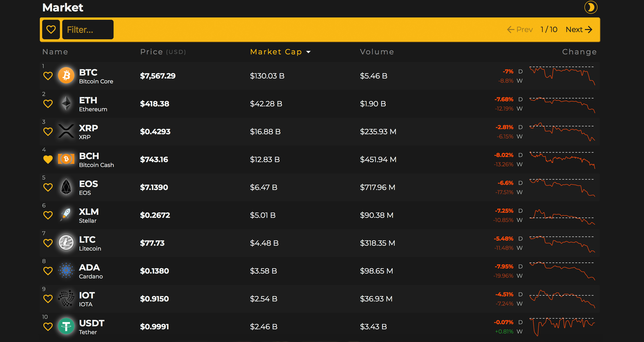Click the green Tether logo

[x=66, y=326]
